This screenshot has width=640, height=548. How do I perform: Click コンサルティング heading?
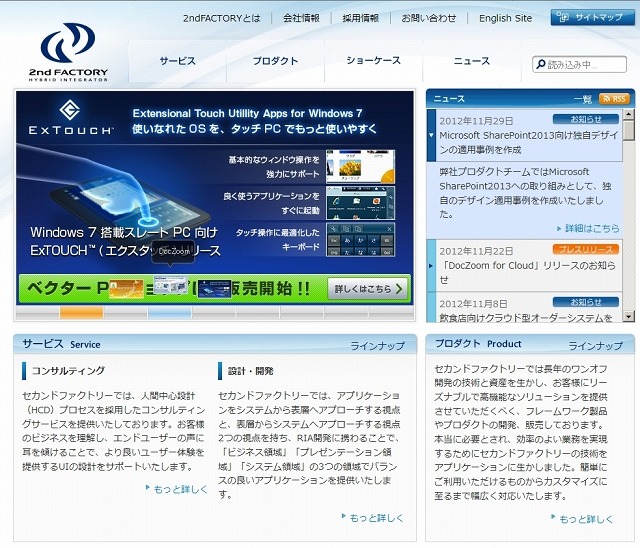(68, 371)
